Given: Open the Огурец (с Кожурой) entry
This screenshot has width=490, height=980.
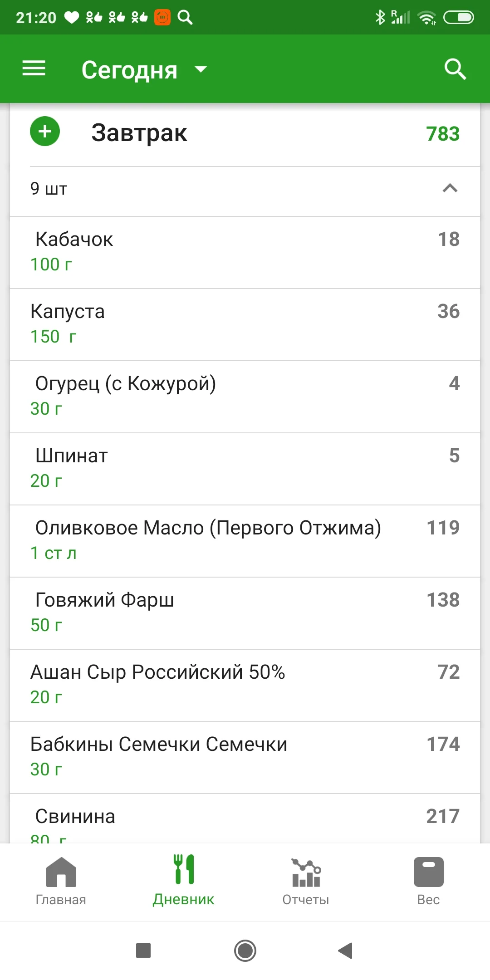Looking at the screenshot, I should (245, 396).
